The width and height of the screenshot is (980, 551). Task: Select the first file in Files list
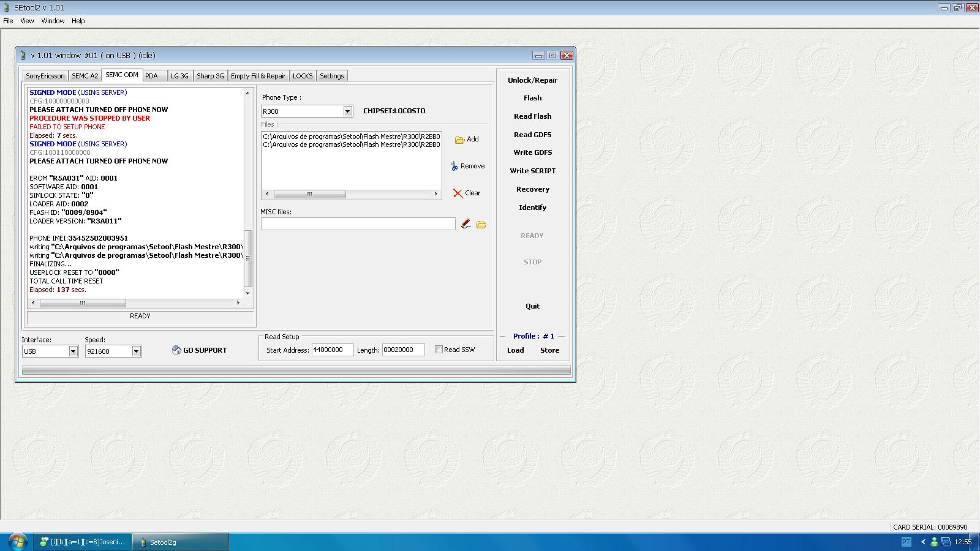pos(352,137)
